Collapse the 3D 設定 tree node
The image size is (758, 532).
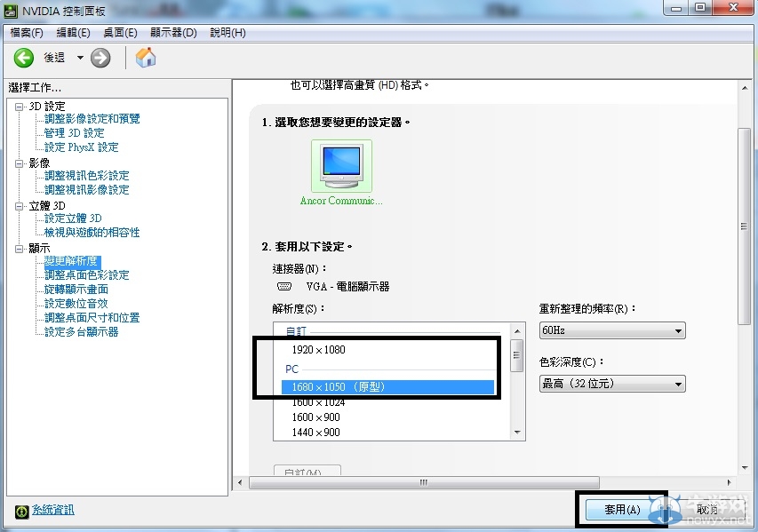point(20,107)
